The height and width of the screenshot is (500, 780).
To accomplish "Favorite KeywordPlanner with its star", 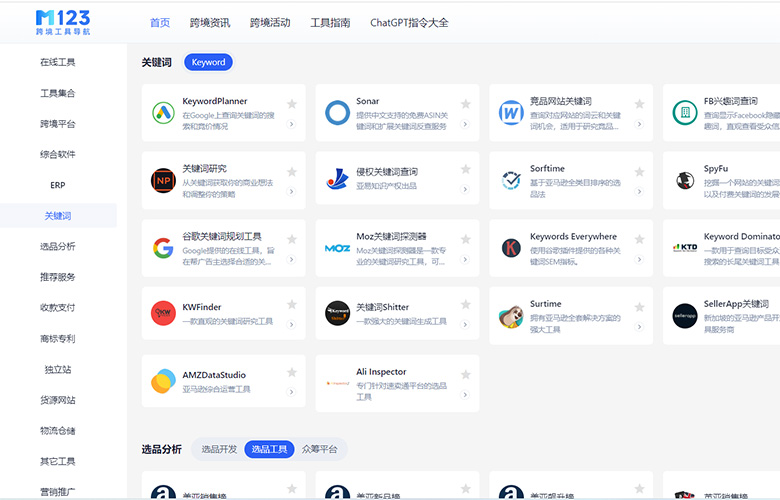I will (x=292, y=104).
